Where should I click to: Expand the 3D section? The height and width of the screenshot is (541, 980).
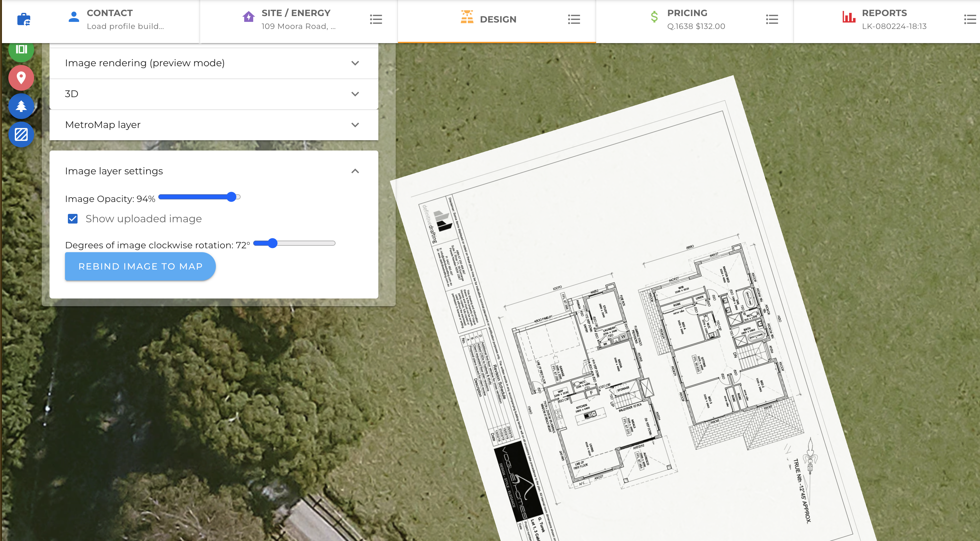[x=214, y=94]
